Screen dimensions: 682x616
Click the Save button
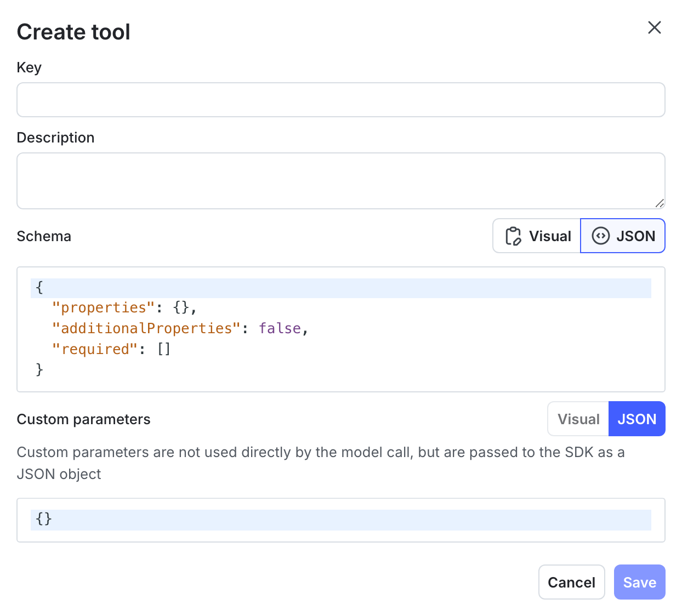click(639, 582)
